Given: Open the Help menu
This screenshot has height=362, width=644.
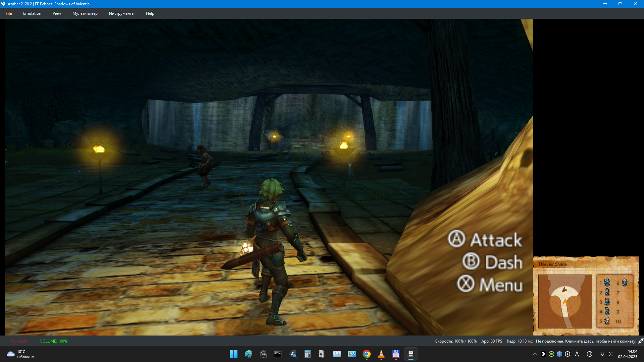Looking at the screenshot, I should (x=150, y=13).
